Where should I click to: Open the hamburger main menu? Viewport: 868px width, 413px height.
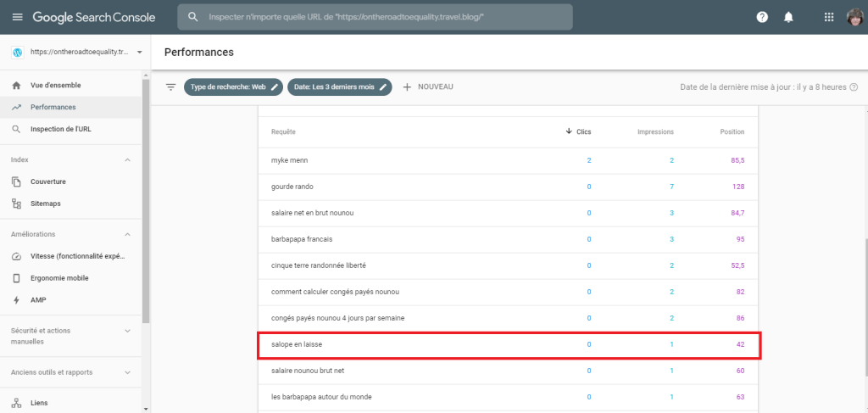[x=17, y=17]
